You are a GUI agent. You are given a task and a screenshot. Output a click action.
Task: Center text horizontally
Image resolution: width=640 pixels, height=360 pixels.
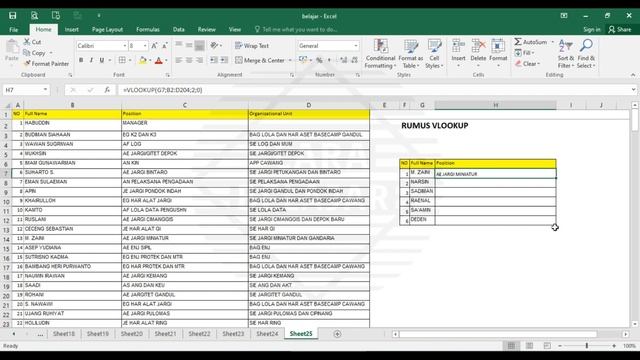[189, 60]
